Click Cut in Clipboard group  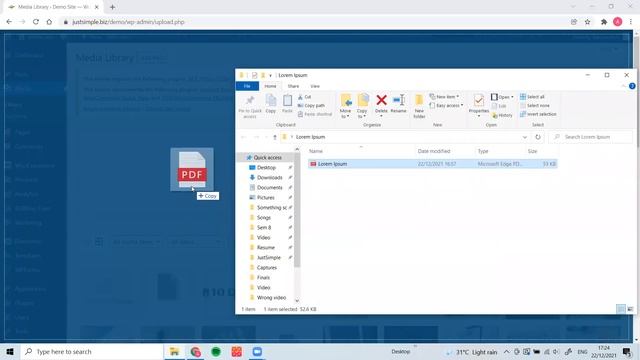click(x=305, y=97)
